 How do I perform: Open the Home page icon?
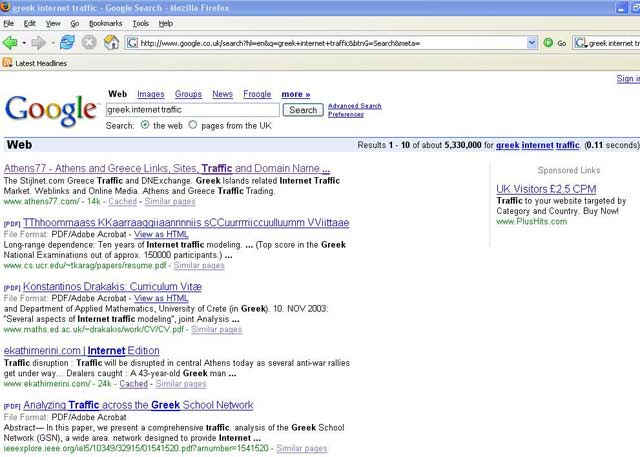[111, 42]
